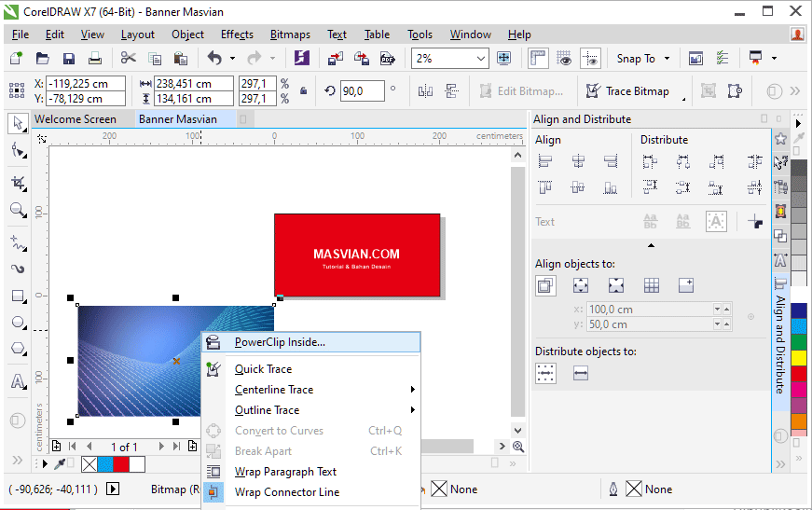Click the object width field

(x=194, y=83)
